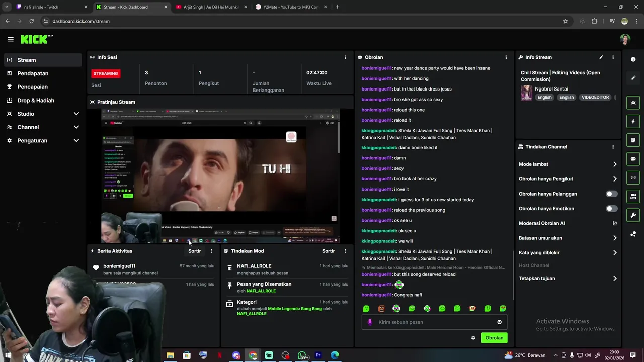Image resolution: width=644 pixels, height=362 pixels.
Task: Bookmark this page with star icon
Action: tap(566, 21)
